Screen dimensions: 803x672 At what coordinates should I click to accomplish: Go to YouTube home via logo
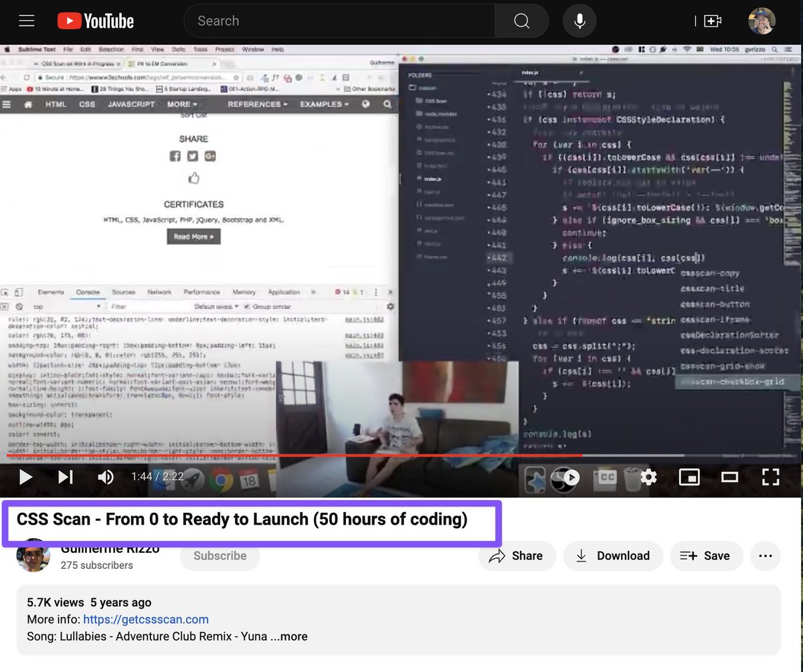[x=96, y=21]
